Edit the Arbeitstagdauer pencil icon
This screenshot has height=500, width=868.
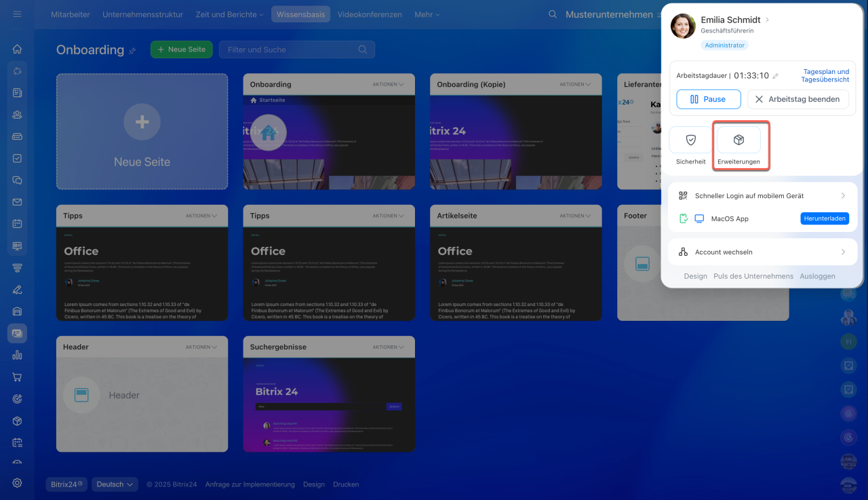pyautogui.click(x=776, y=76)
